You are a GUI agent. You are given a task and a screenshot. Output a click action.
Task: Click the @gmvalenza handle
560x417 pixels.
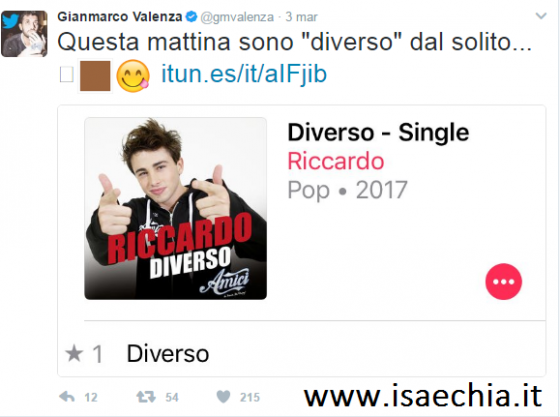[237, 17]
